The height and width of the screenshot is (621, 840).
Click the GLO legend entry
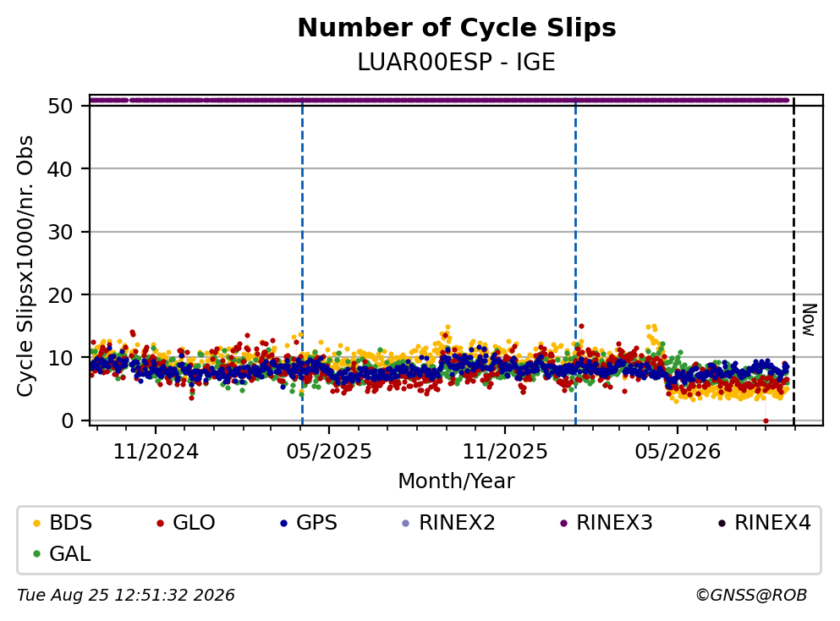(x=185, y=523)
